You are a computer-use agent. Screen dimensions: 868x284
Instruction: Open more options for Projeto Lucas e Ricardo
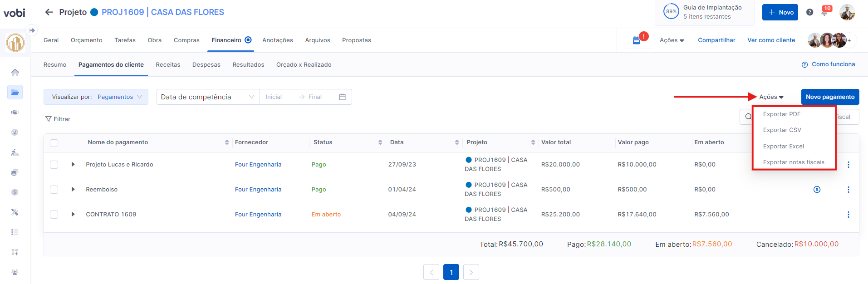click(x=848, y=165)
